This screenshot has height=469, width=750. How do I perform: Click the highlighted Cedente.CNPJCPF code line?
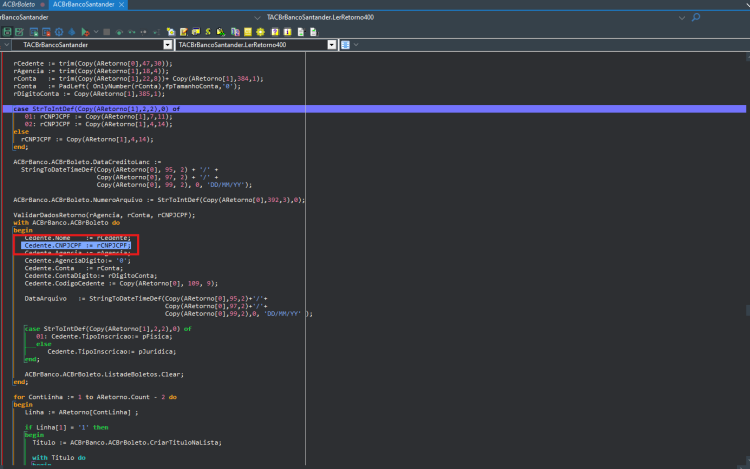click(x=77, y=245)
